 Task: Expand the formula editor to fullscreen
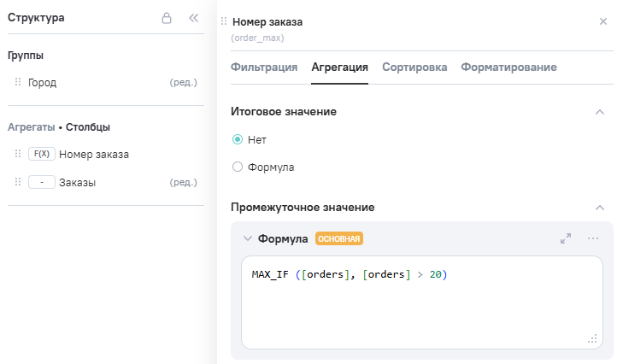pyautogui.click(x=566, y=238)
